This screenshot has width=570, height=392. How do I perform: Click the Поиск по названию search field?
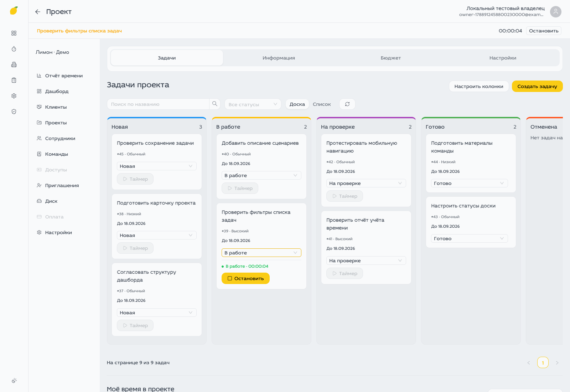pos(158,104)
